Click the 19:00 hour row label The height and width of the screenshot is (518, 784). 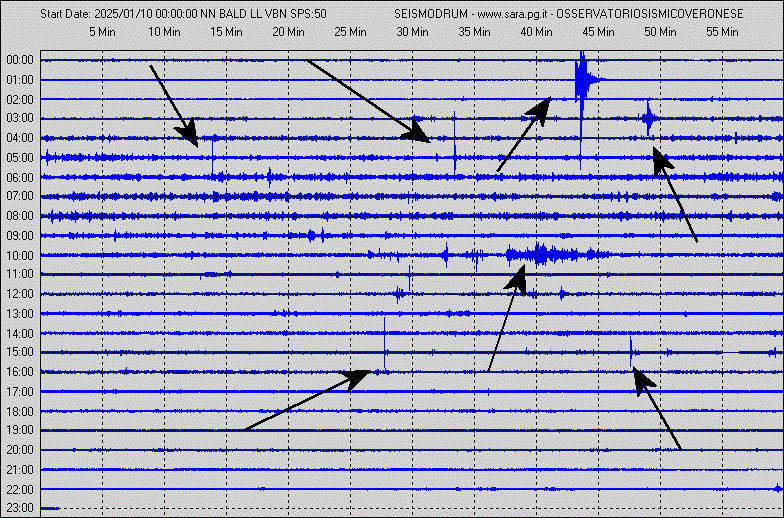pyautogui.click(x=20, y=430)
